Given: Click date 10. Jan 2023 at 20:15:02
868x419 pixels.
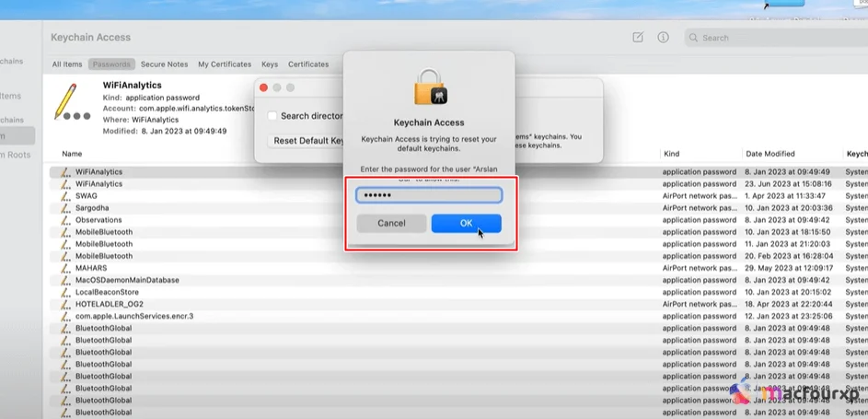Looking at the screenshot, I should click(789, 292).
